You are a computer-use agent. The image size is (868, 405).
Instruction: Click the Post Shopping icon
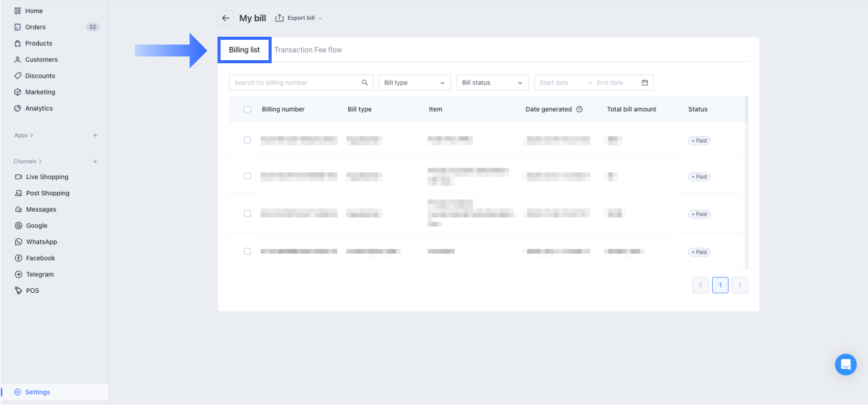[18, 193]
